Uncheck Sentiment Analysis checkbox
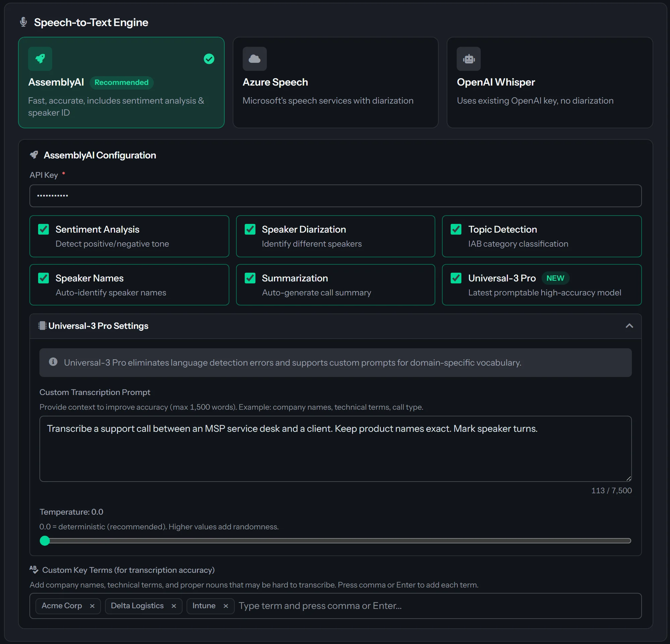670x644 pixels. (x=43, y=229)
